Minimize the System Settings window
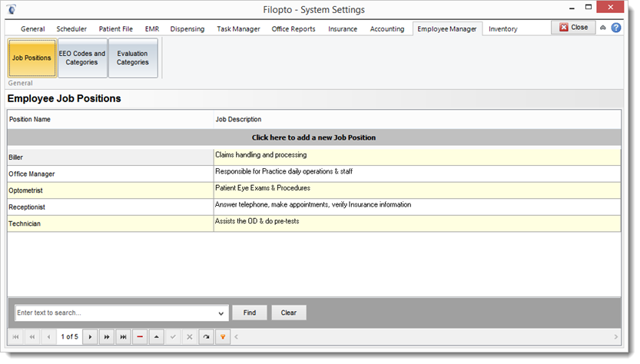 click(572, 8)
